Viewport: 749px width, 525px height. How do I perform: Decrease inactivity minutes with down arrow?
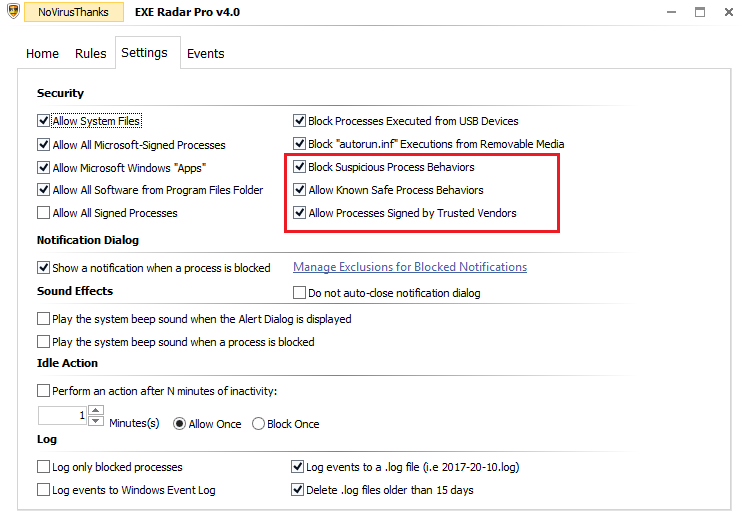click(x=96, y=420)
